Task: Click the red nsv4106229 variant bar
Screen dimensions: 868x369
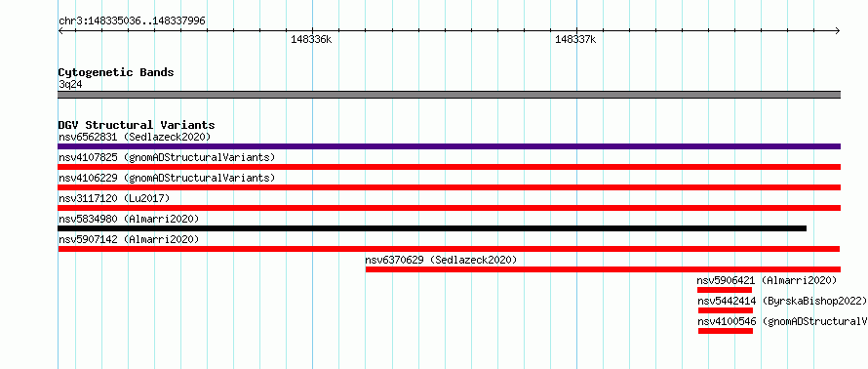Action: coord(449,187)
